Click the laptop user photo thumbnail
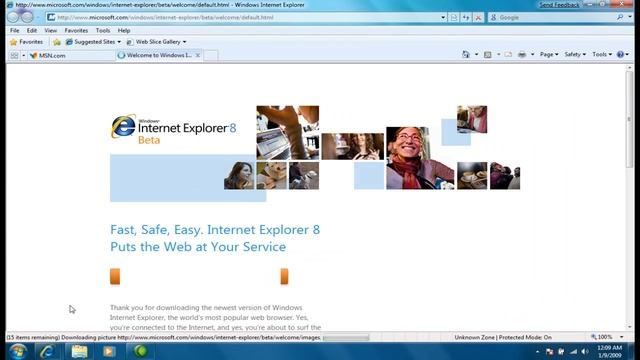 pyautogui.click(x=288, y=133)
